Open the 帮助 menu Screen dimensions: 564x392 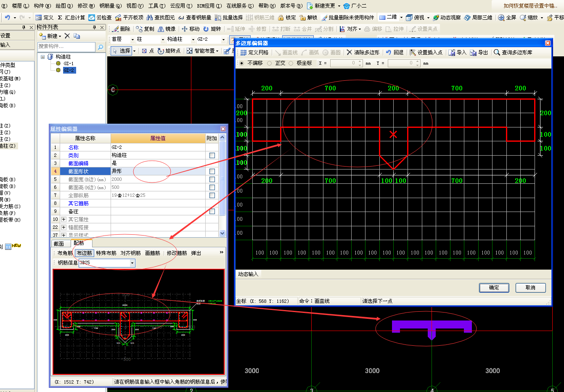pyautogui.click(x=267, y=5)
